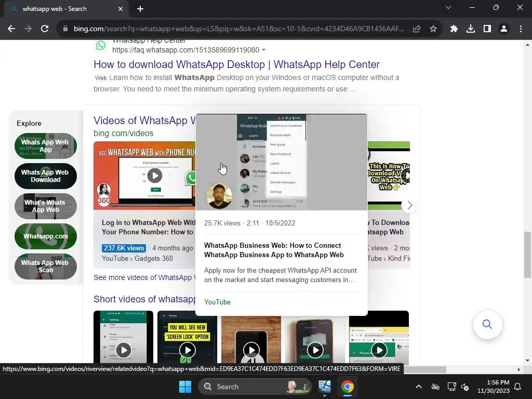
Task: Click the muted volume tray icon
Action: click(465, 387)
